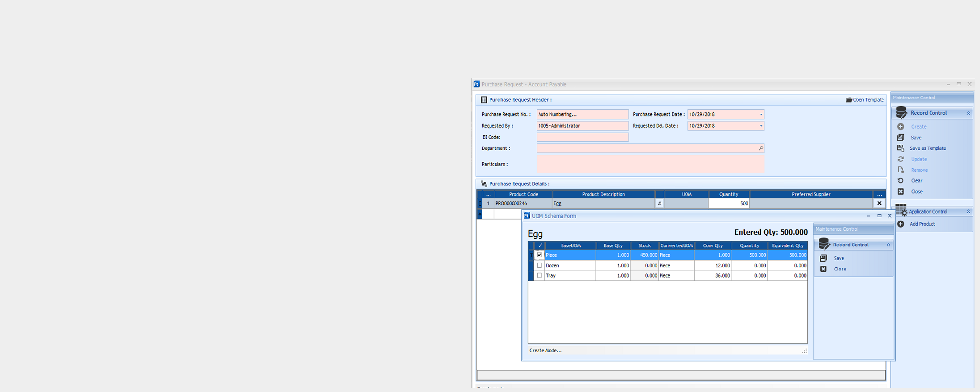The image size is (980, 392).
Task: Minimize the UOM Schema Form window
Action: pyautogui.click(x=868, y=216)
